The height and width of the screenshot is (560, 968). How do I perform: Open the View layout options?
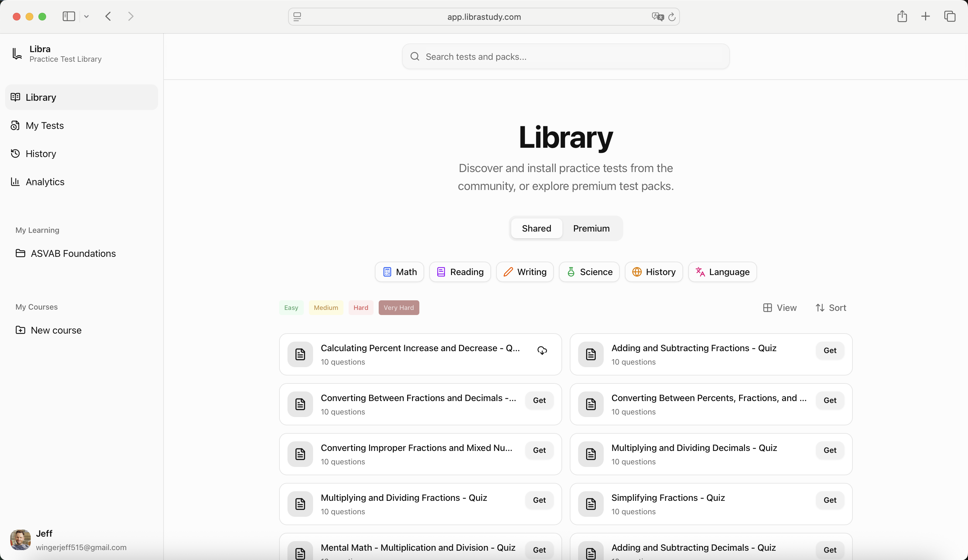[x=780, y=307]
